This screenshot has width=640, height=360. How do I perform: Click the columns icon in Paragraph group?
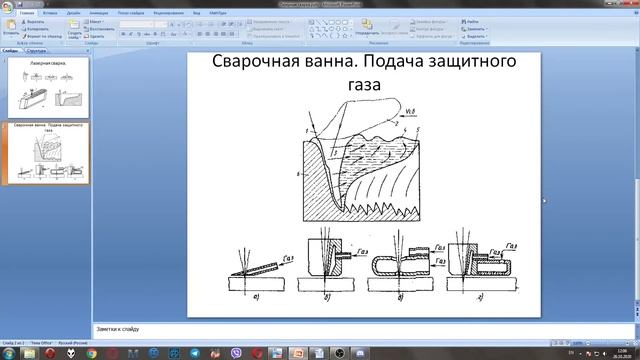coord(232,34)
